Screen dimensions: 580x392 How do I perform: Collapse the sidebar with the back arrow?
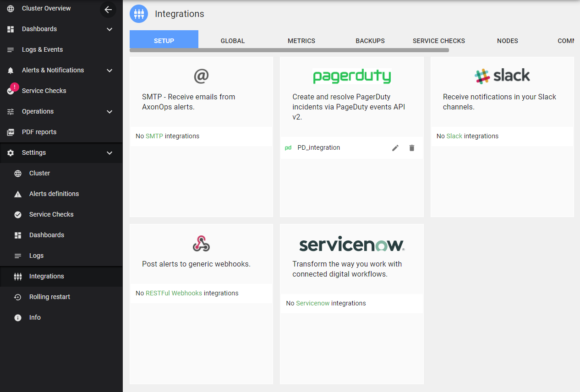pos(108,10)
